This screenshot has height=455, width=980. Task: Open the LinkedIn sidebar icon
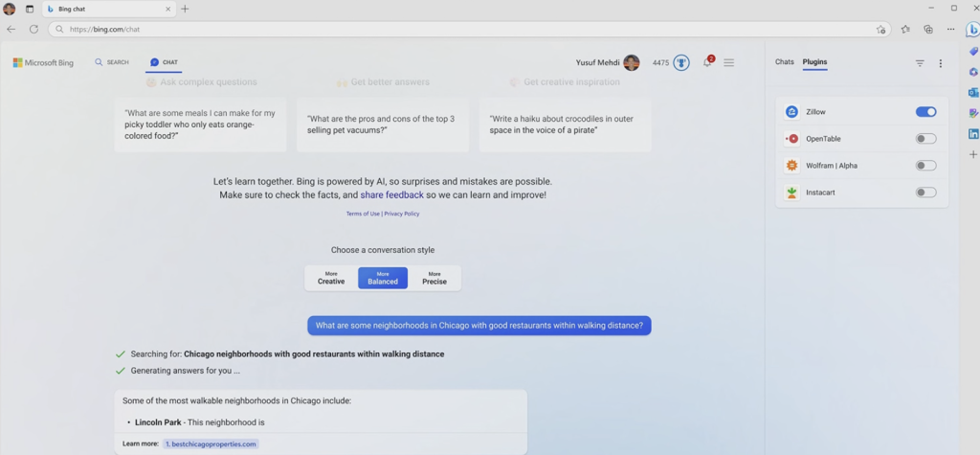click(973, 134)
